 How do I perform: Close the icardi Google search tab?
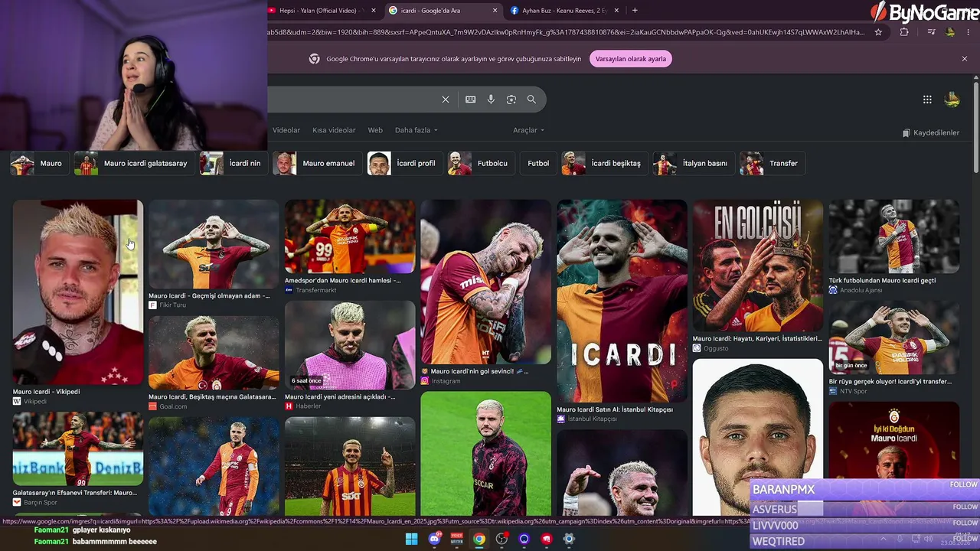click(495, 11)
